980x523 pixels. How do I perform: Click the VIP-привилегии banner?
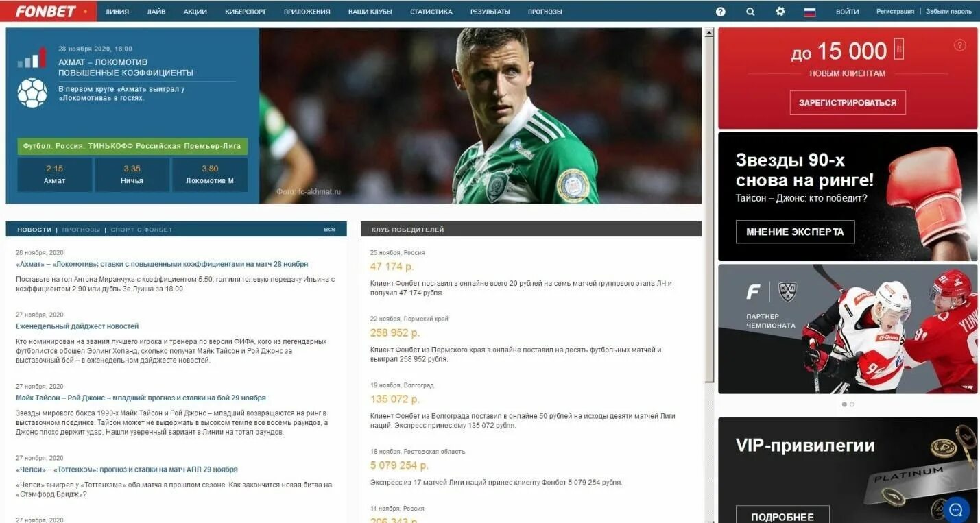(x=848, y=470)
